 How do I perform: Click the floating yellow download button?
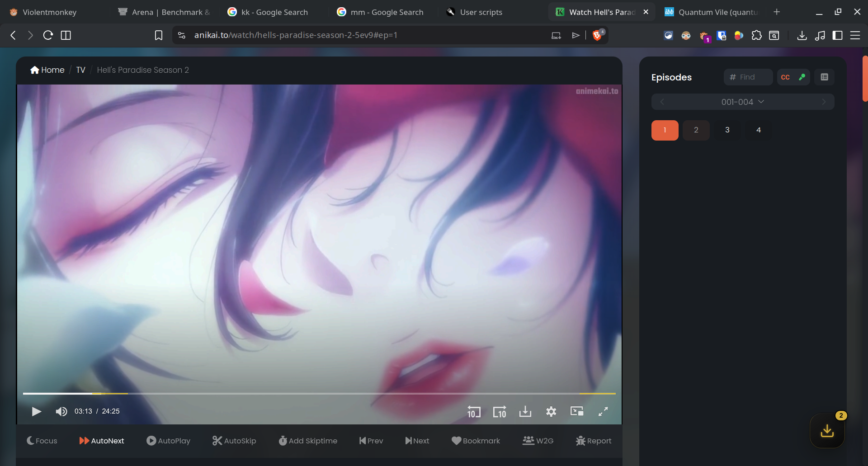827,431
